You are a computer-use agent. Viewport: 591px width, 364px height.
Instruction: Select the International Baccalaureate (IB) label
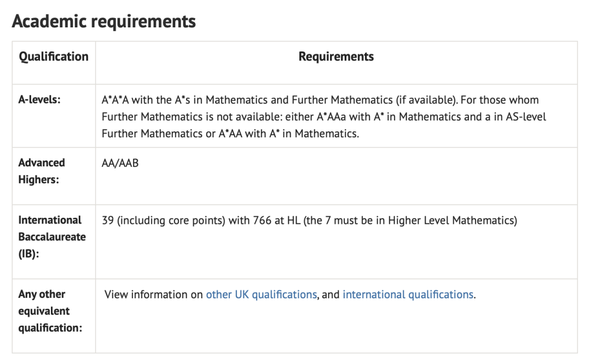52,236
